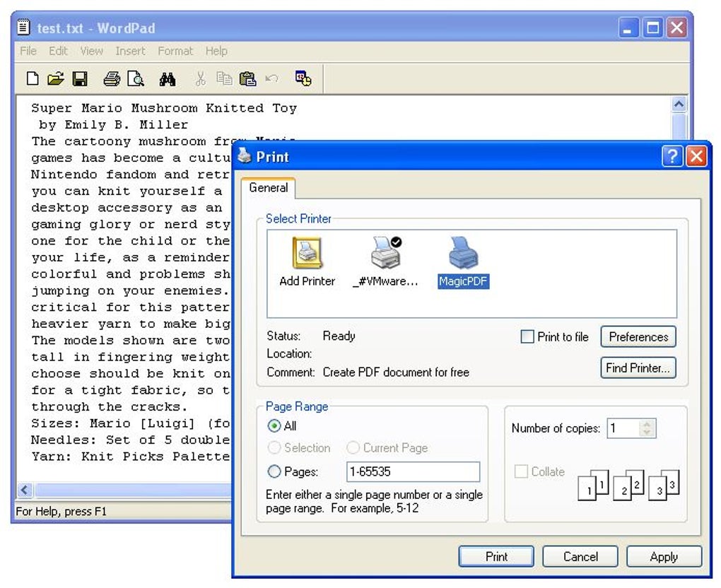The width and height of the screenshot is (721, 588).
Task: Cancel the Print dialog
Action: [x=580, y=557]
